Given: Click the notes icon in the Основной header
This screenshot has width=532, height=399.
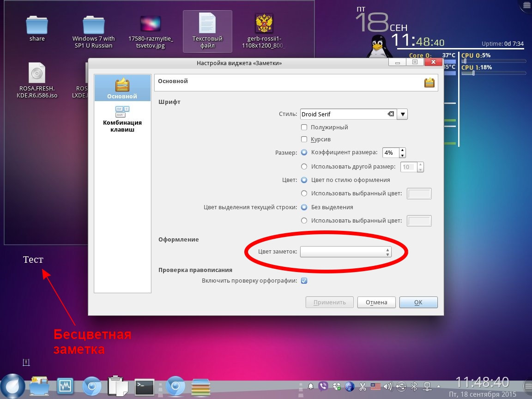Looking at the screenshot, I should click(x=429, y=83).
